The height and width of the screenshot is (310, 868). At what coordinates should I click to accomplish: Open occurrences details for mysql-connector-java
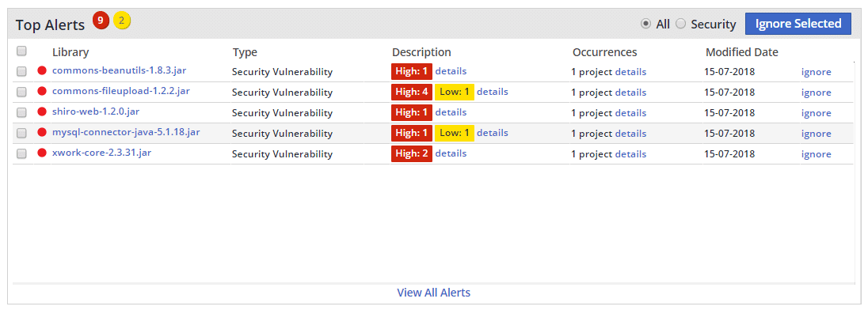click(x=630, y=133)
